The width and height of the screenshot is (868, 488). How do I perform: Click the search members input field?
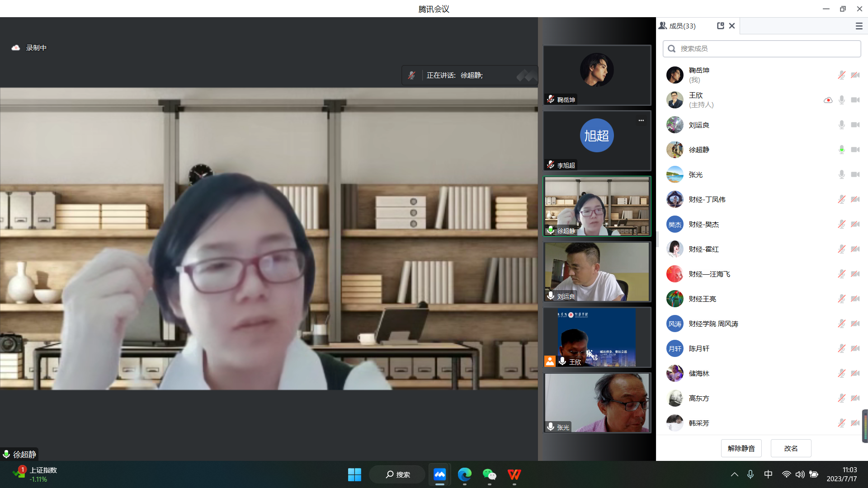click(x=762, y=48)
